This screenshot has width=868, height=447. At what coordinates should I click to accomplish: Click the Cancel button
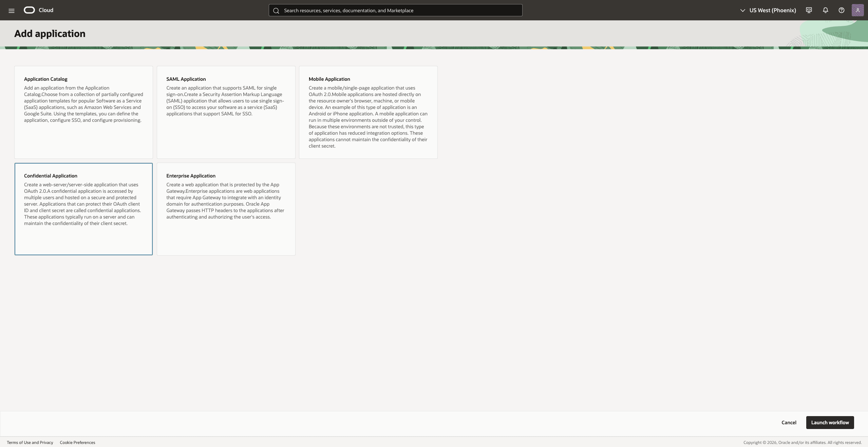pyautogui.click(x=789, y=423)
